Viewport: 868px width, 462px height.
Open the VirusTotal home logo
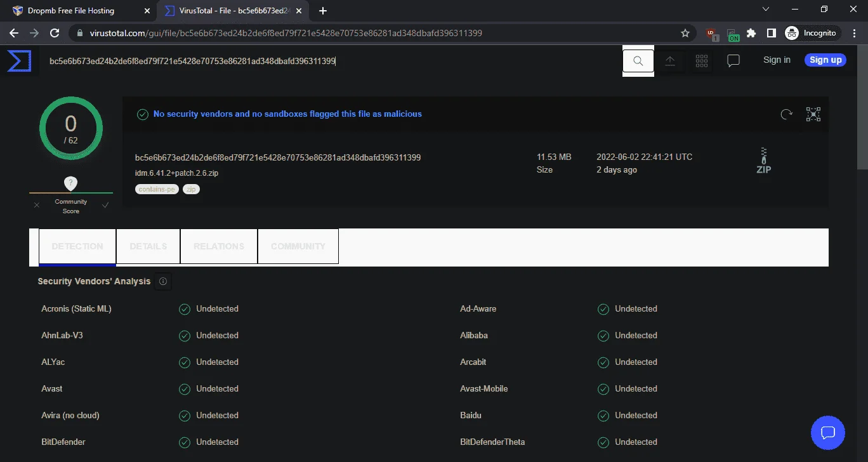coord(19,60)
